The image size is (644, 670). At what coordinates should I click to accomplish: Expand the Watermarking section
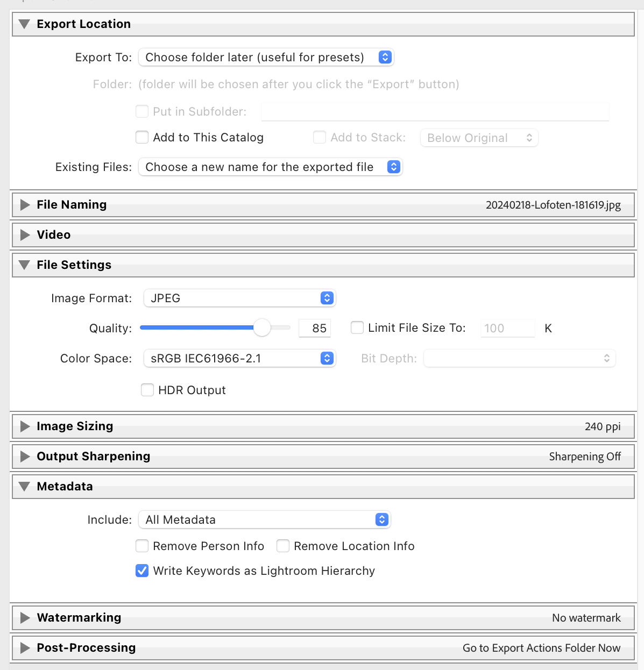click(x=24, y=617)
